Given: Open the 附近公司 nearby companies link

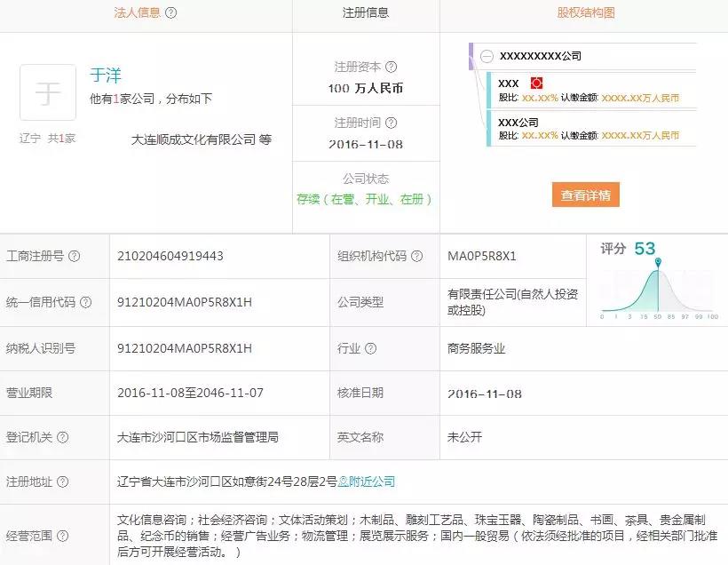Looking at the screenshot, I should (x=371, y=481).
